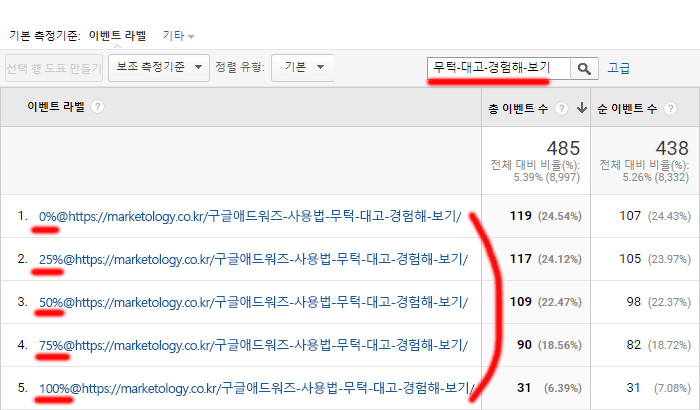Click the 31 (7.08%) cell
This screenshot has width=700, height=410.
click(x=645, y=388)
